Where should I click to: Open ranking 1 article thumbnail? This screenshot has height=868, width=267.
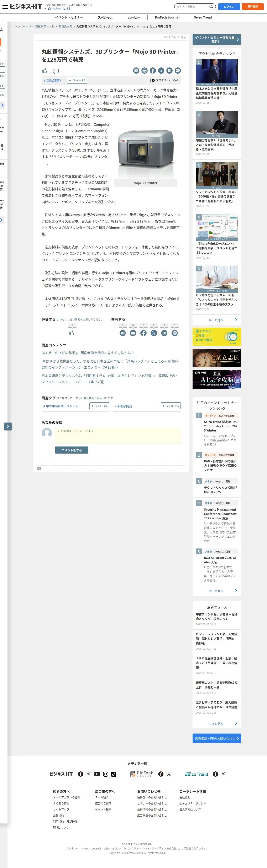tap(217, 72)
